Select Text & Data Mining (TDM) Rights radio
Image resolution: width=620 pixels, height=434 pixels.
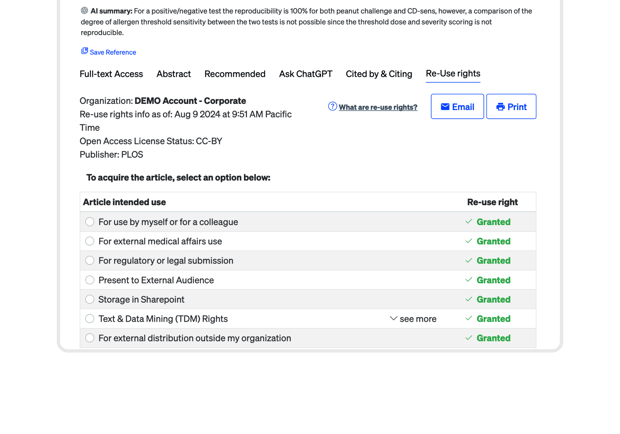coord(90,319)
